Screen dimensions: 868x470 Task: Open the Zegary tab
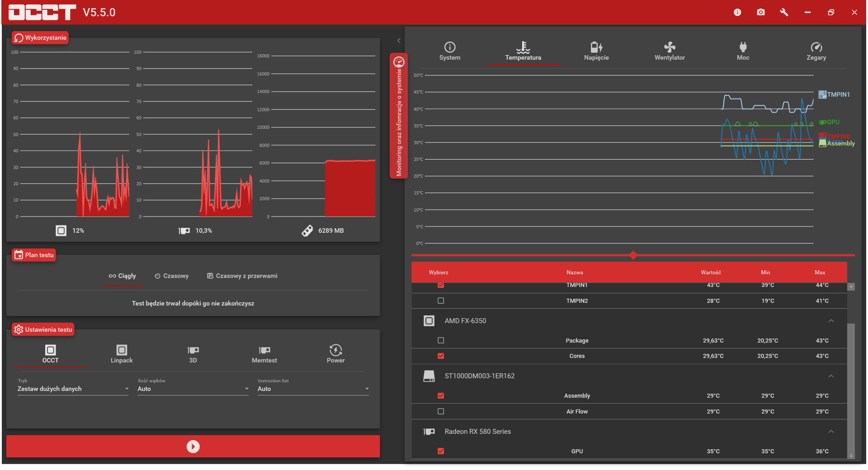pos(816,51)
